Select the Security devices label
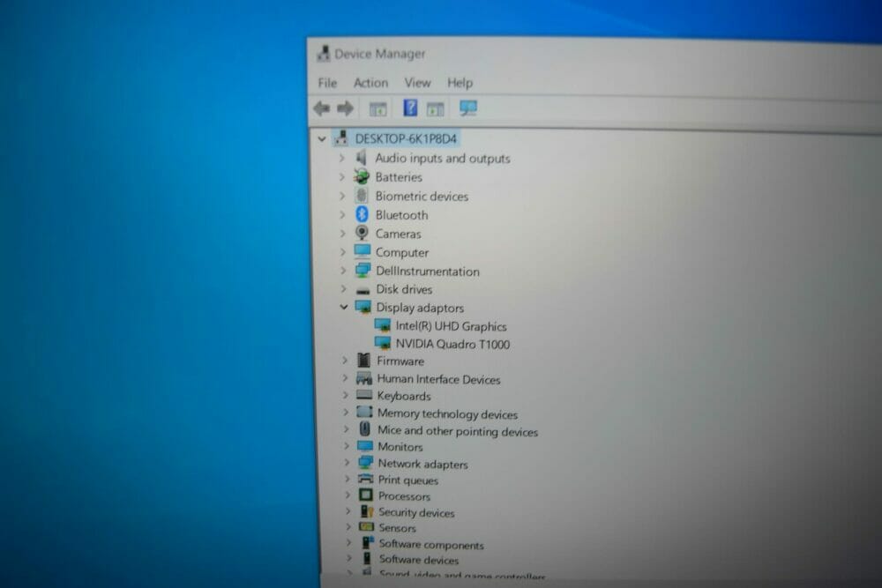 pos(416,513)
